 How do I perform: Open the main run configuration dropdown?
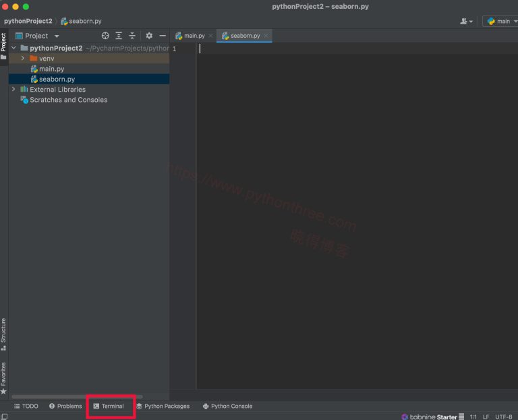click(499, 21)
